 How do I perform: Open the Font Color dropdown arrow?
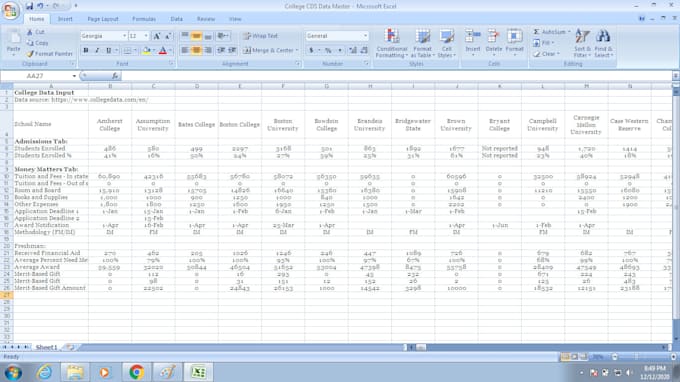tap(170, 51)
